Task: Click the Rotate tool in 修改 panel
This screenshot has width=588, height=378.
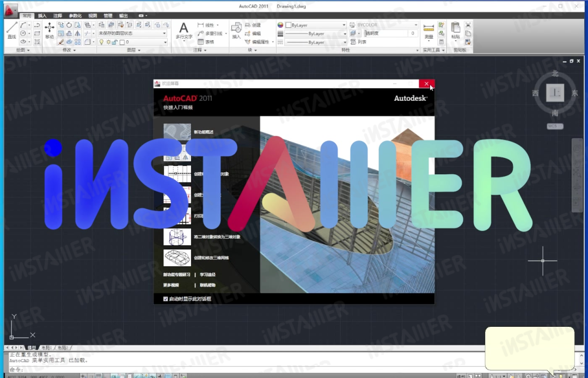Action: (69, 25)
